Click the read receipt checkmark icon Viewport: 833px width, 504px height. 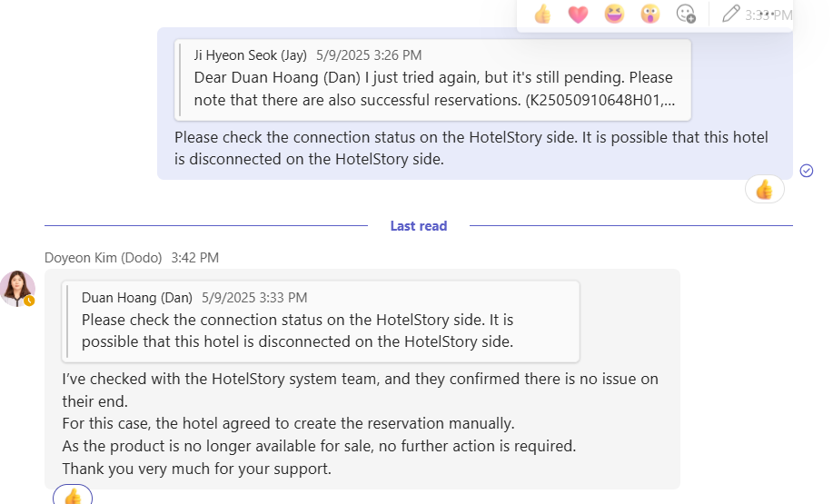pos(806,171)
